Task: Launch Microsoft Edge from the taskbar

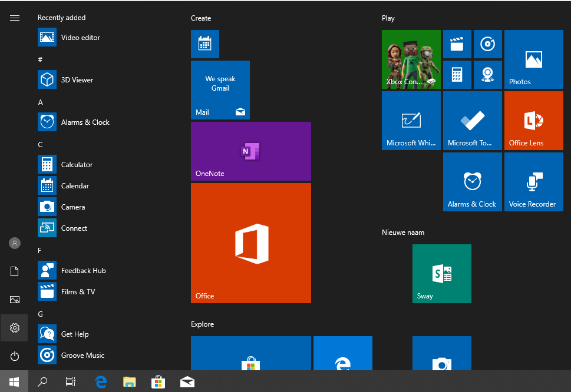Action: tap(101, 381)
